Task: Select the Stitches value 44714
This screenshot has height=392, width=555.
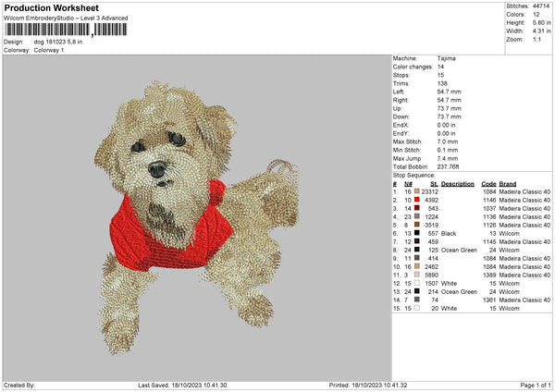Action: (x=541, y=6)
